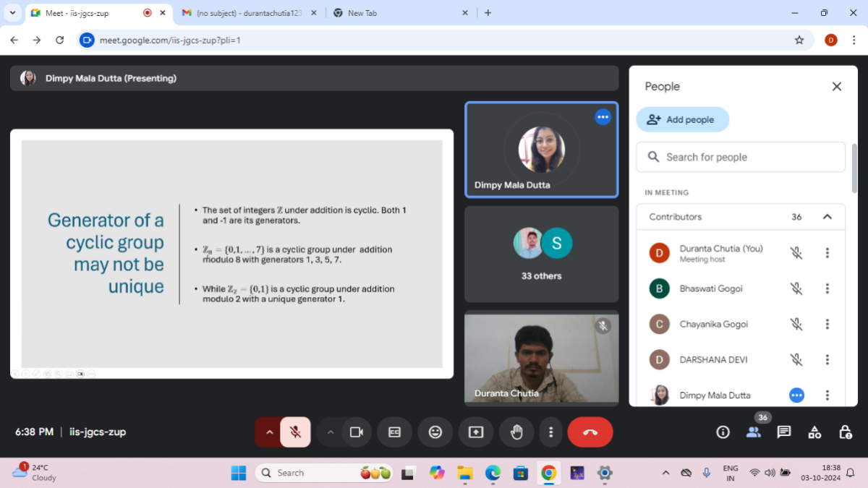
Task: Open the meeting details info icon
Action: pos(722,432)
